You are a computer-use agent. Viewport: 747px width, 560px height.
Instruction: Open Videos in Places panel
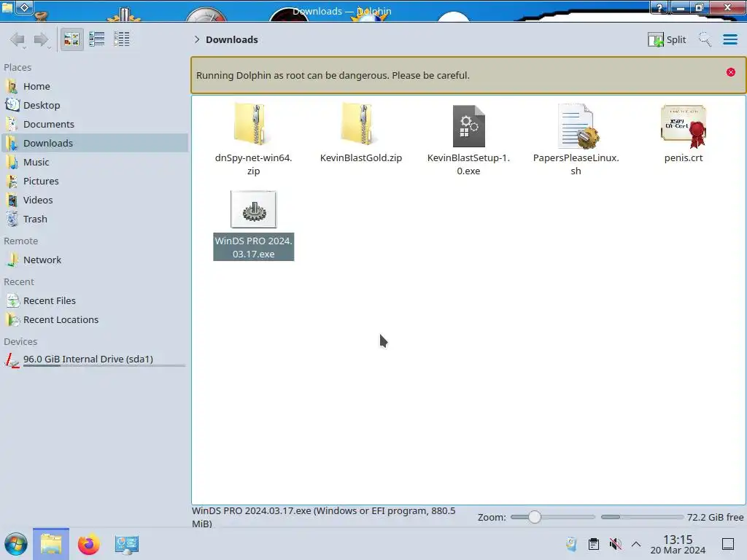(x=94, y=201)
